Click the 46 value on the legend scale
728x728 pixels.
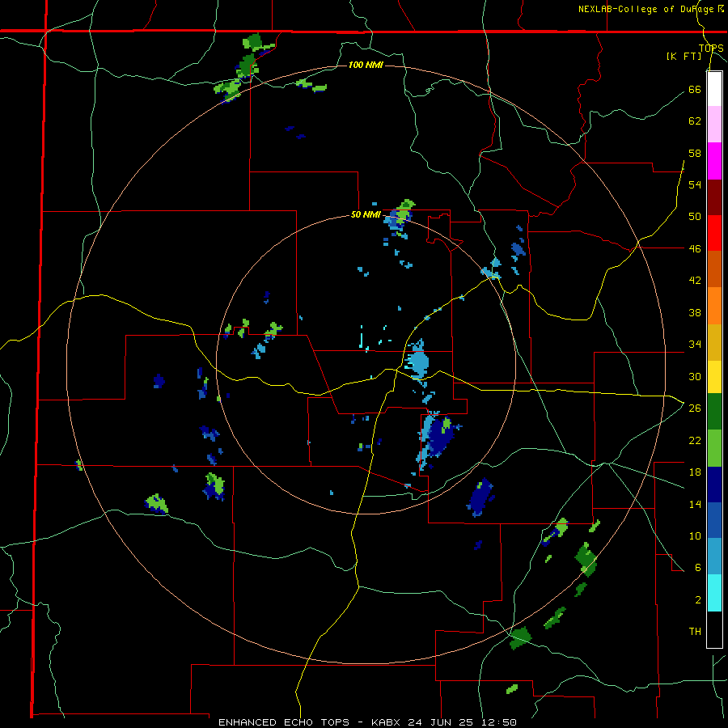695,248
